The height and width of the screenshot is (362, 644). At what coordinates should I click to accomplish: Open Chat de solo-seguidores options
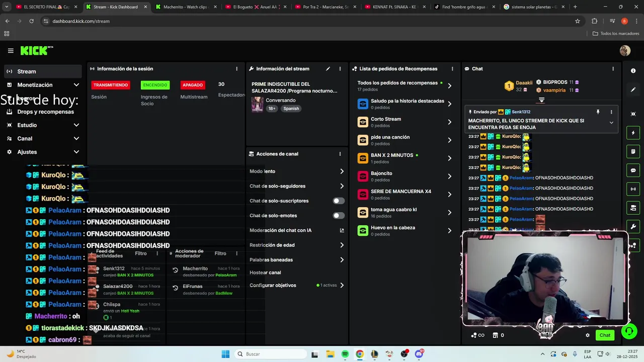[297, 186]
